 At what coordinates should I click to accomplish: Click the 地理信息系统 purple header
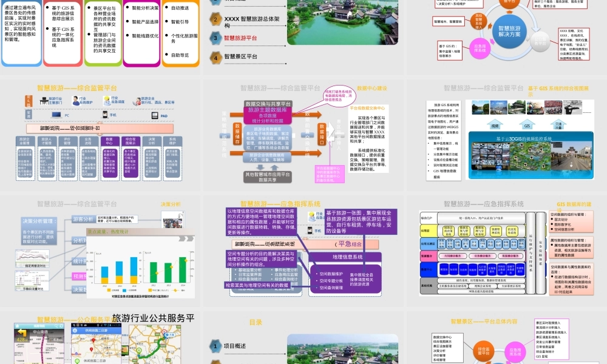tap(347, 257)
